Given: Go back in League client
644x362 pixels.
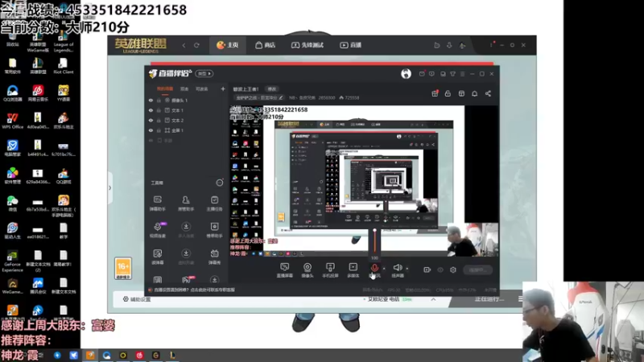Looking at the screenshot, I should pos(184,45).
